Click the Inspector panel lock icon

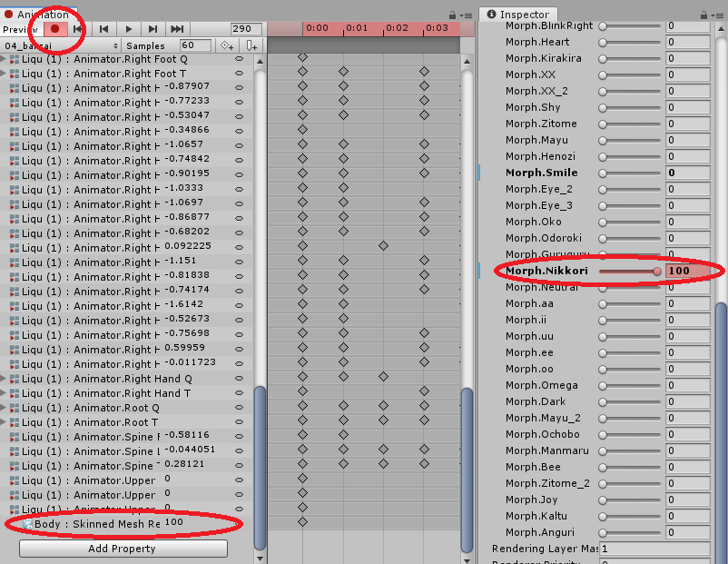(x=702, y=15)
